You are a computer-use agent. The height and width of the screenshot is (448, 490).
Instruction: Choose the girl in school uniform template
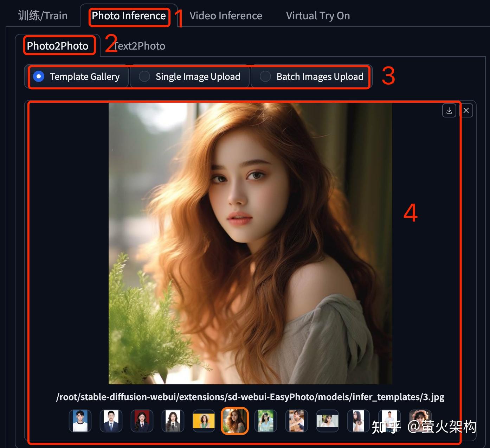(x=173, y=421)
